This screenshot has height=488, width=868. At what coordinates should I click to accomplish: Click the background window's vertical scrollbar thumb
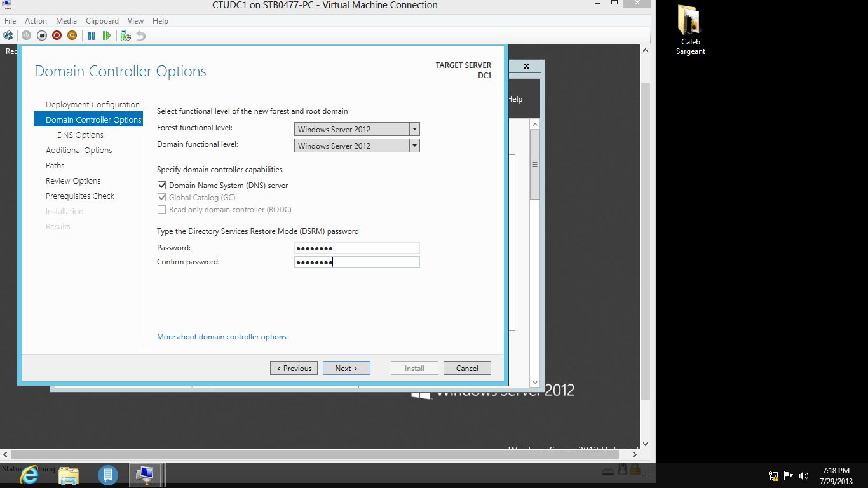[535, 165]
